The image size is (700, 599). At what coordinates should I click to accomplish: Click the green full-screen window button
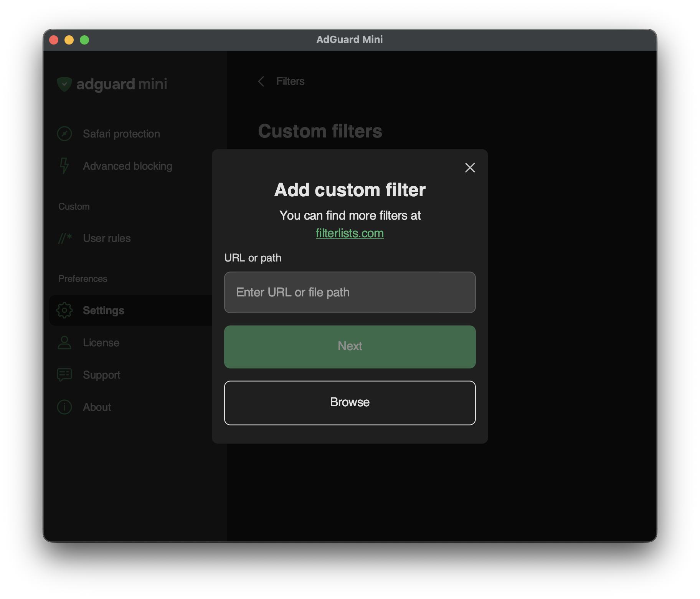click(x=84, y=40)
